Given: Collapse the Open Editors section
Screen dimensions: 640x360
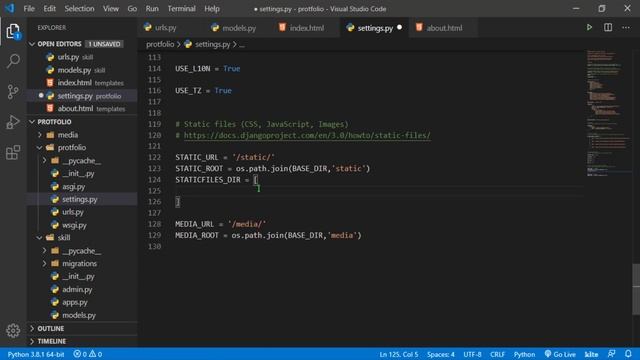Looking at the screenshot, I should coord(59,44).
